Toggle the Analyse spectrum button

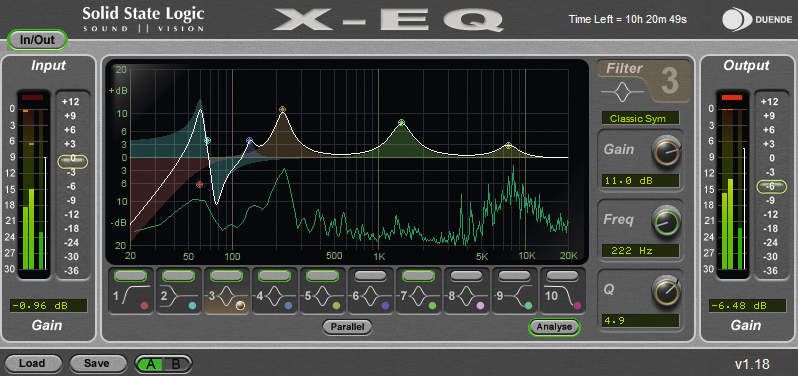[x=554, y=327]
